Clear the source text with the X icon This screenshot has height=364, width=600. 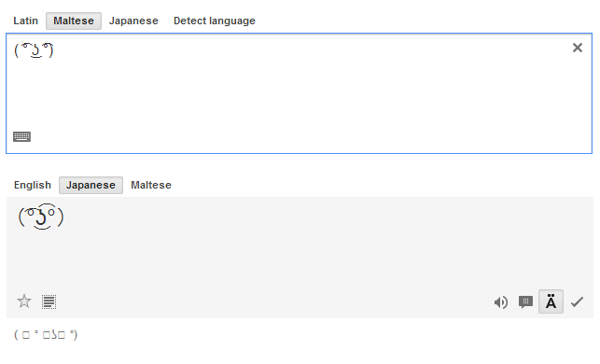coord(577,48)
